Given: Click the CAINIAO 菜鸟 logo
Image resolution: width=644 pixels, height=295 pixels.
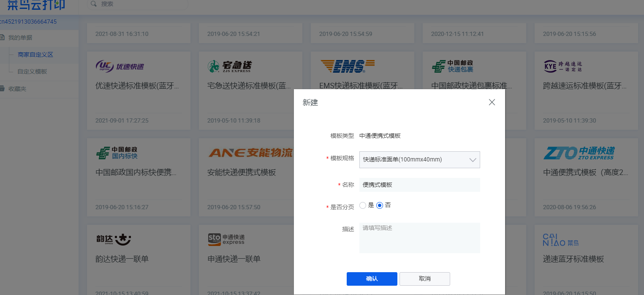Looking at the screenshot, I should pos(561,239).
